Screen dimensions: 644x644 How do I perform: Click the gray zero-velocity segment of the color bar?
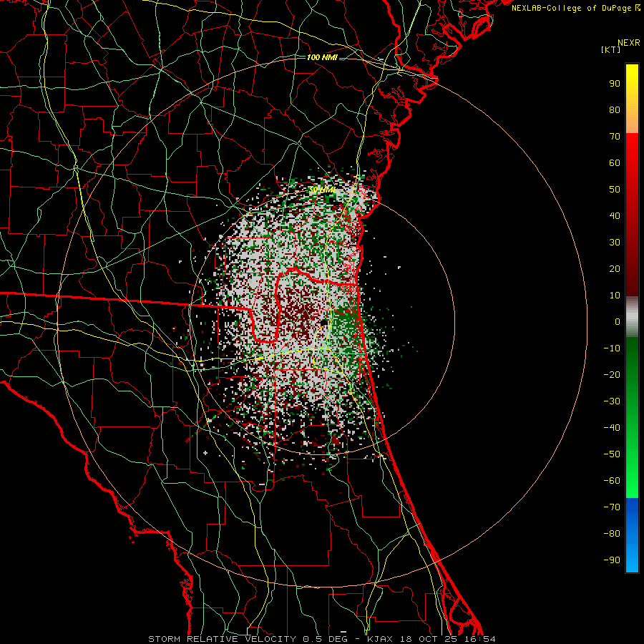tap(632, 317)
